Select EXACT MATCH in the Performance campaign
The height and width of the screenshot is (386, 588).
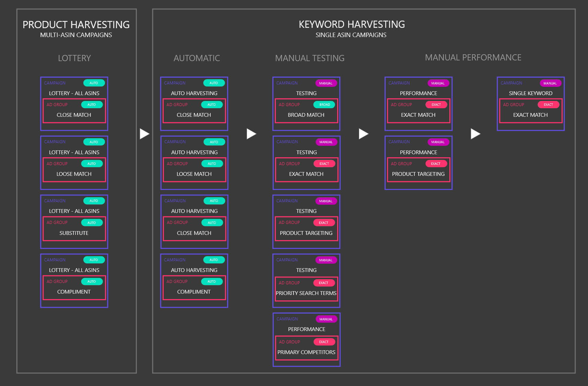418,115
